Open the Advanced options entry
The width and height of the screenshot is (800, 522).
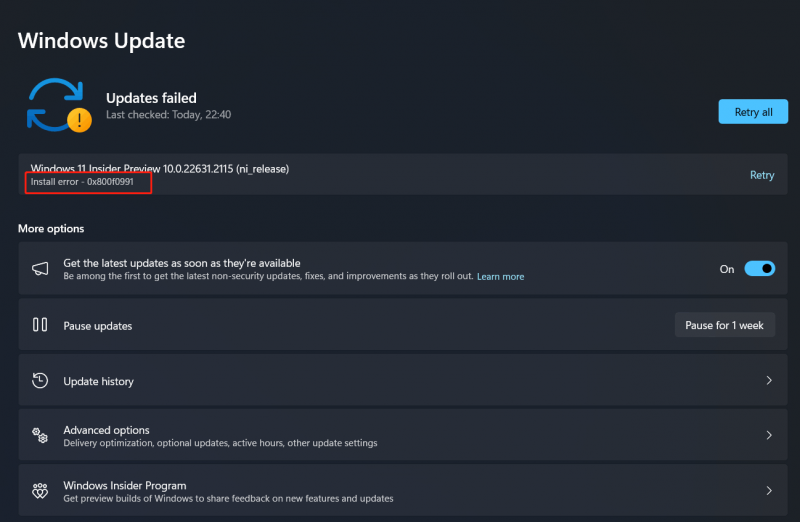[x=403, y=435]
